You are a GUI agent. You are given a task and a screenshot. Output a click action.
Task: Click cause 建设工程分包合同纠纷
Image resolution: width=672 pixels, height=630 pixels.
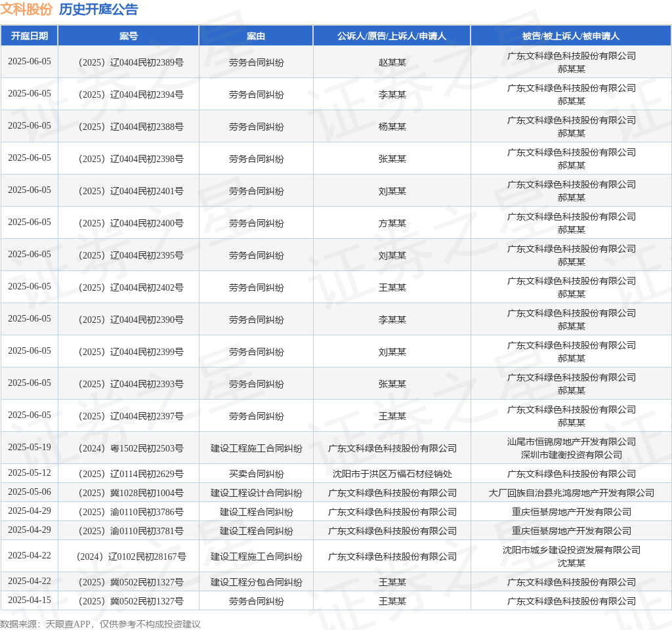(x=257, y=582)
